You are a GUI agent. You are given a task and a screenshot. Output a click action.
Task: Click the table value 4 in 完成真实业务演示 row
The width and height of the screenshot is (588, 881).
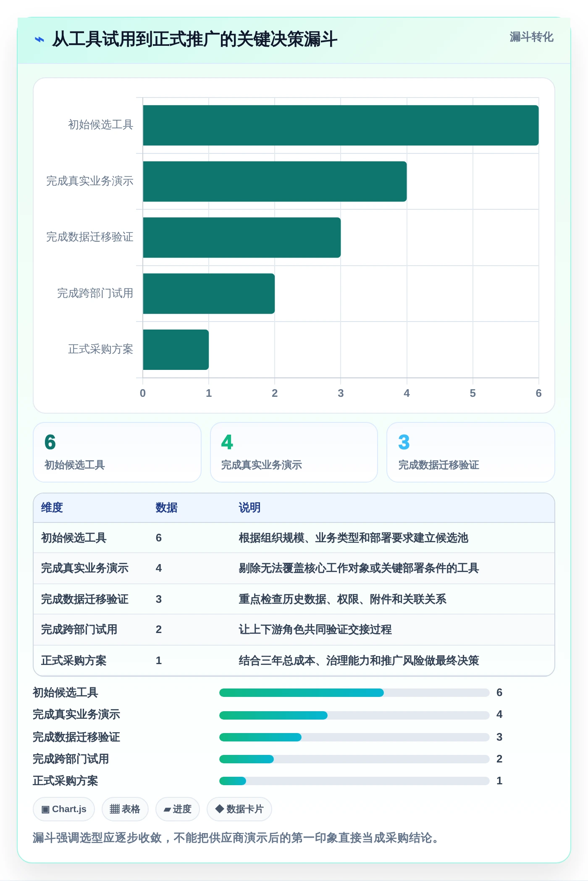[159, 568]
